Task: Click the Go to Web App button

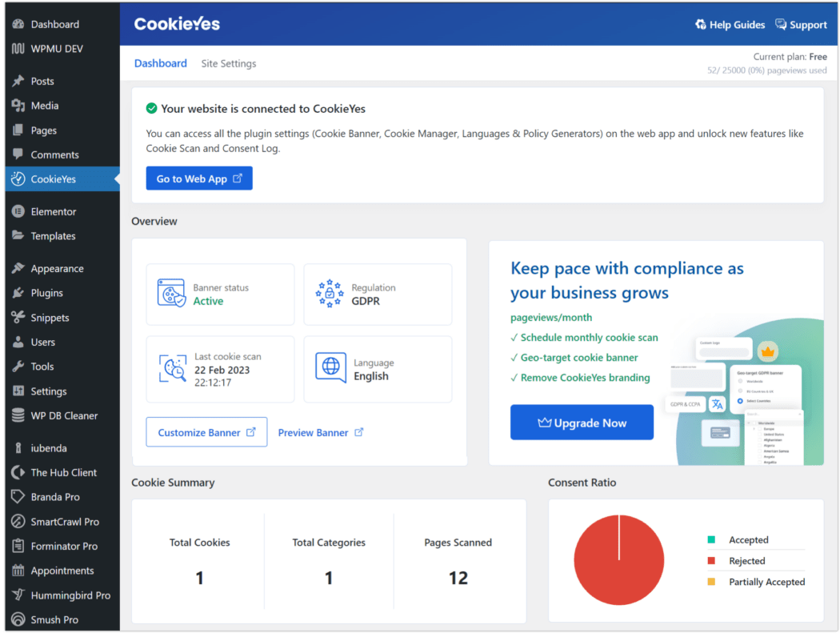Action: (198, 178)
